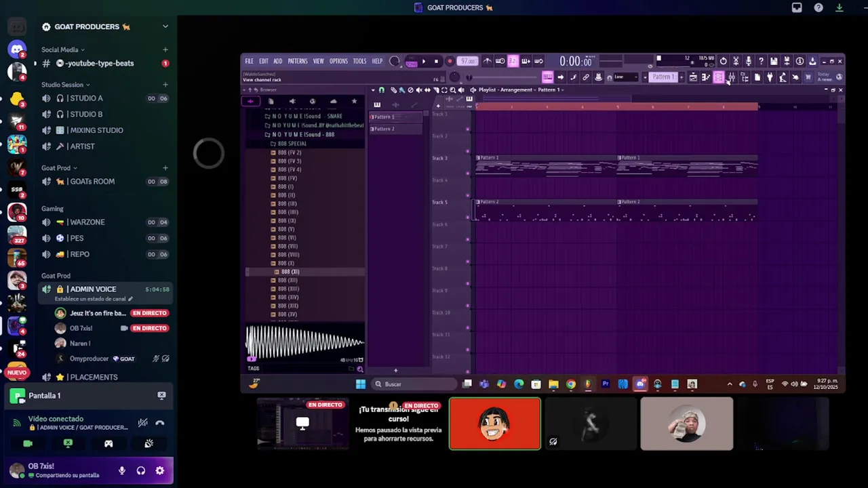Select the 808 (FV 2) sample
The image size is (868, 488).
click(x=290, y=152)
